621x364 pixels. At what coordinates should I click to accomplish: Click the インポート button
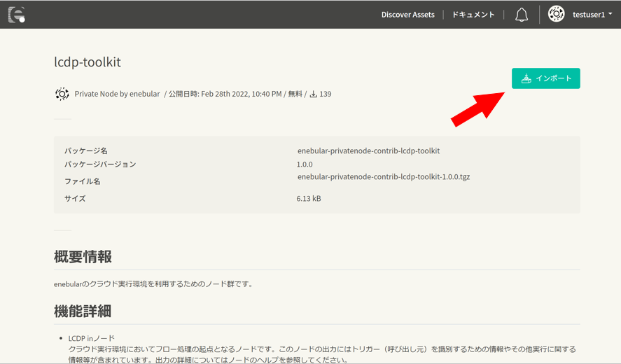pyautogui.click(x=546, y=78)
